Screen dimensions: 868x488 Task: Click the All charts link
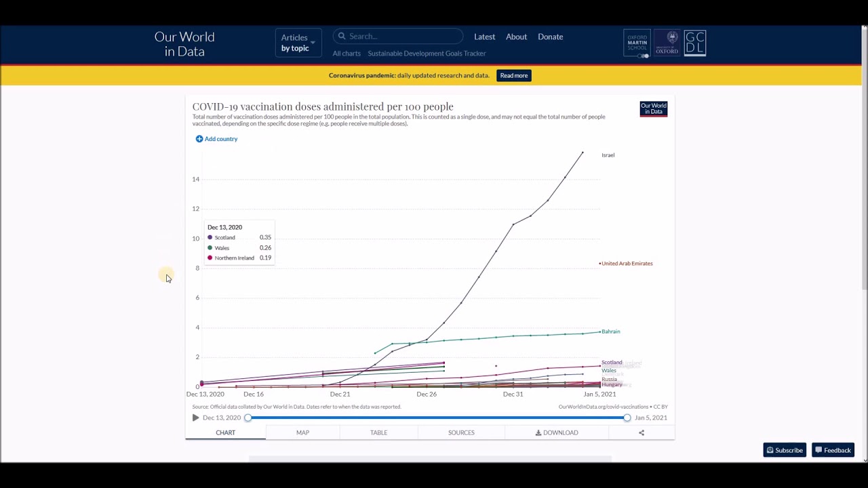347,54
